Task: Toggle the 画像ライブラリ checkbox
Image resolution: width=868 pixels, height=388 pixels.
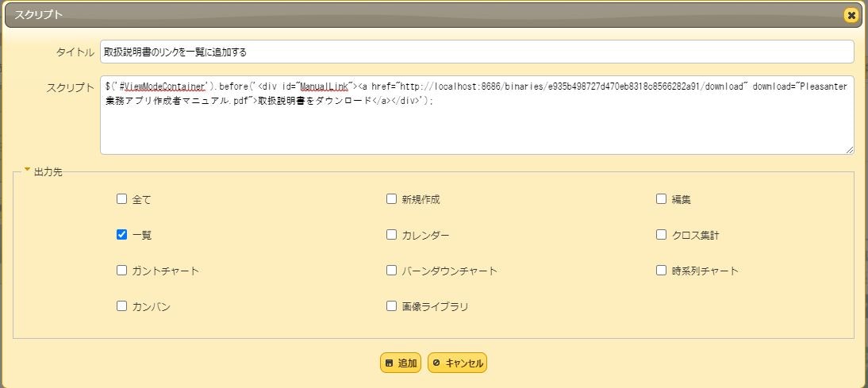Action: pos(391,306)
